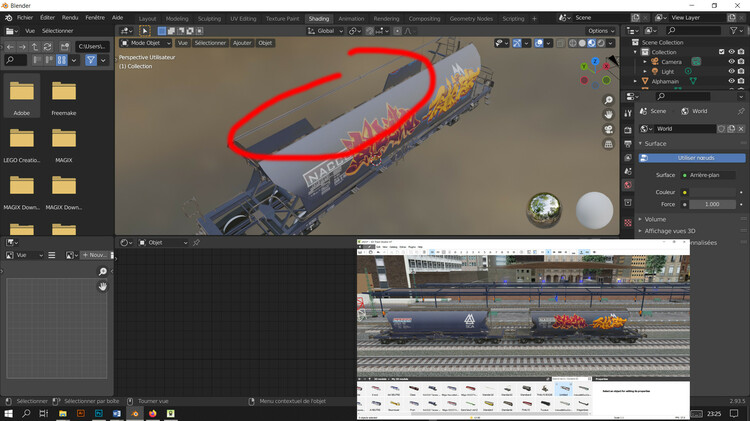The height and width of the screenshot is (421, 750).
Task: Click the select box tool icon in viewport header
Action: point(144,31)
